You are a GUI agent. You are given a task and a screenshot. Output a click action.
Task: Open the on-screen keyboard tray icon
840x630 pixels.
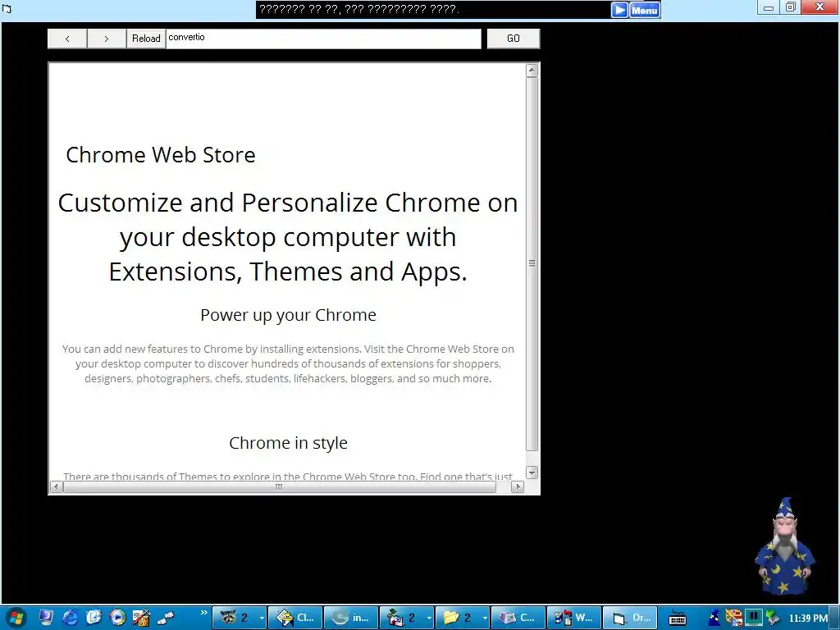click(x=678, y=619)
